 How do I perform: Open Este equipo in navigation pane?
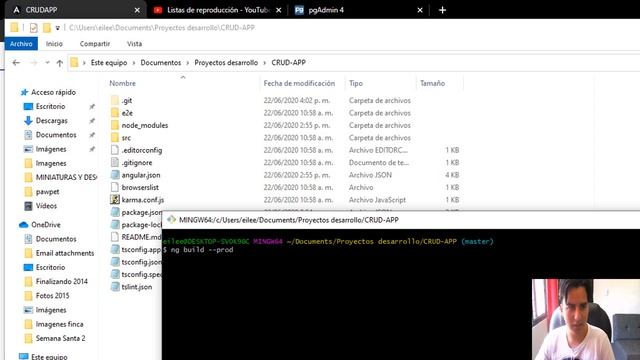49,356
